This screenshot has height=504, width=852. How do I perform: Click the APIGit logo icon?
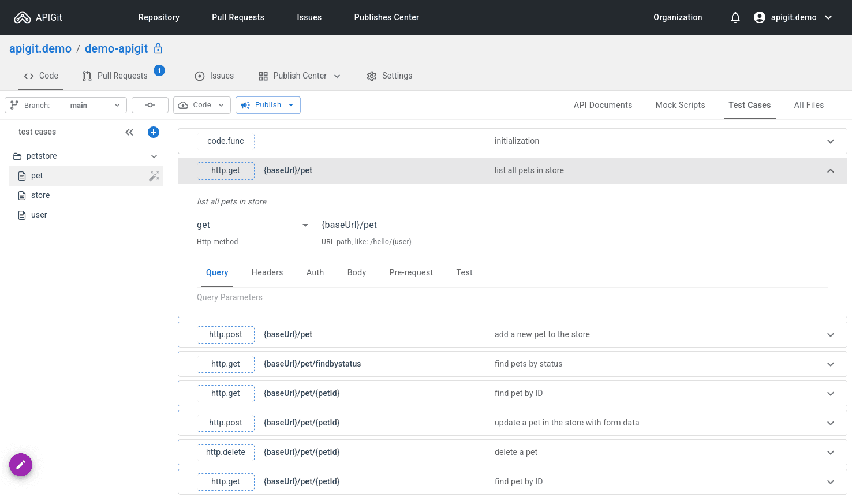(x=23, y=17)
